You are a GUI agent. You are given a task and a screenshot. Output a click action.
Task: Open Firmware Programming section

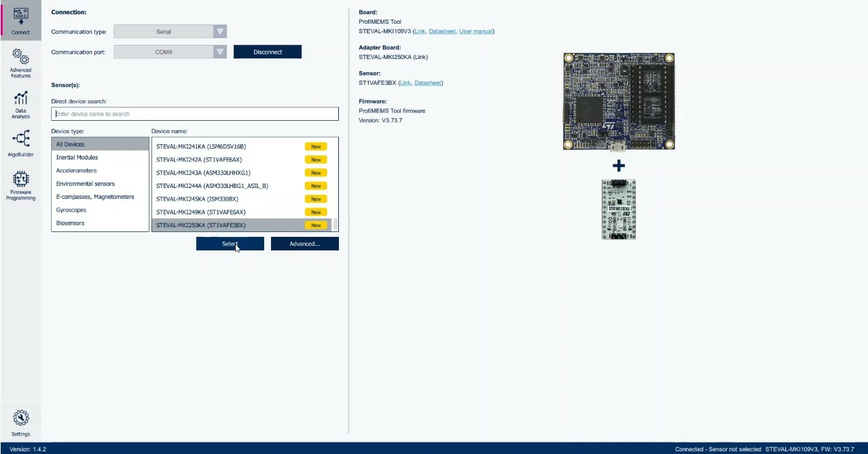pos(20,185)
